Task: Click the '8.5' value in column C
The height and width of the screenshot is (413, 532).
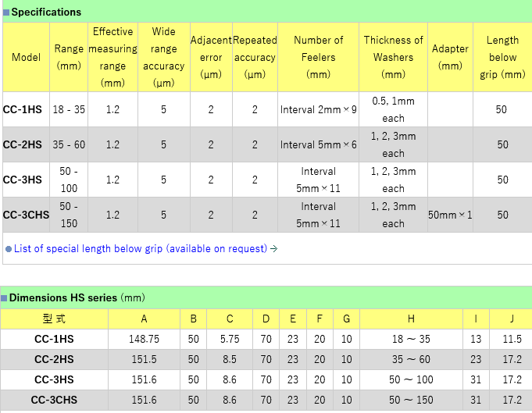Action: point(230,359)
